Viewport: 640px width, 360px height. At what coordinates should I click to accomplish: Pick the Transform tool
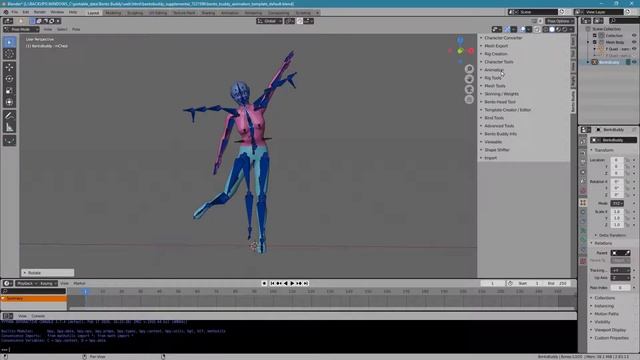coord(9,102)
